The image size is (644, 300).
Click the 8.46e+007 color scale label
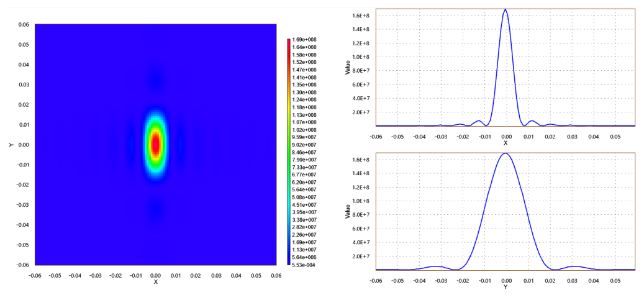click(x=304, y=152)
